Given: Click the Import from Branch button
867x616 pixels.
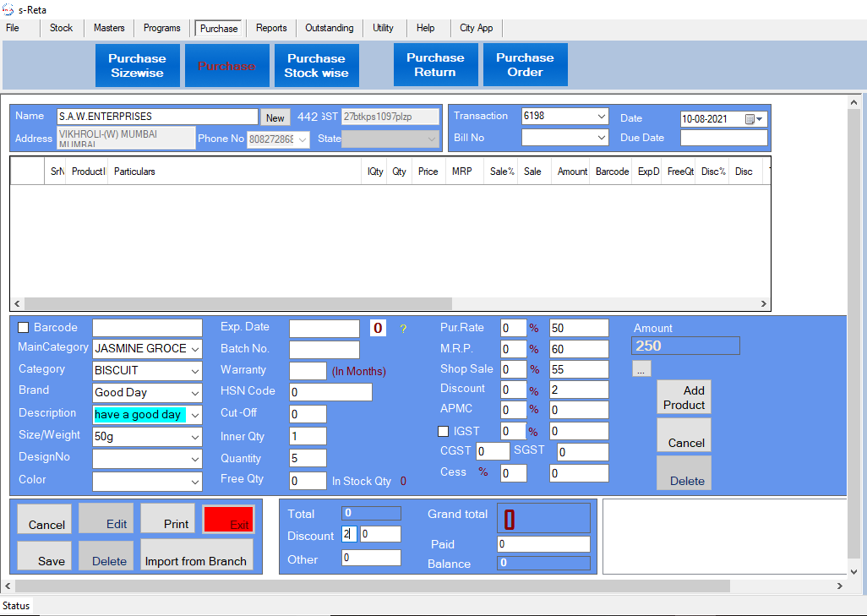Looking at the screenshot, I should (196, 555).
